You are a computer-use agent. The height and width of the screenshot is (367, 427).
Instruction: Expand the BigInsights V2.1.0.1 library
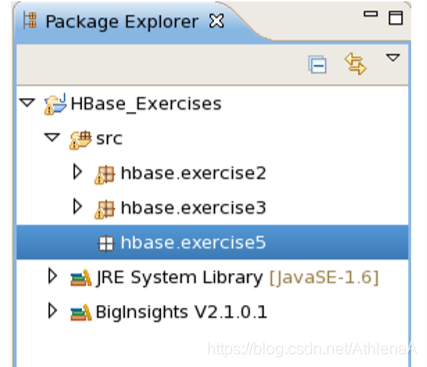coord(52,311)
